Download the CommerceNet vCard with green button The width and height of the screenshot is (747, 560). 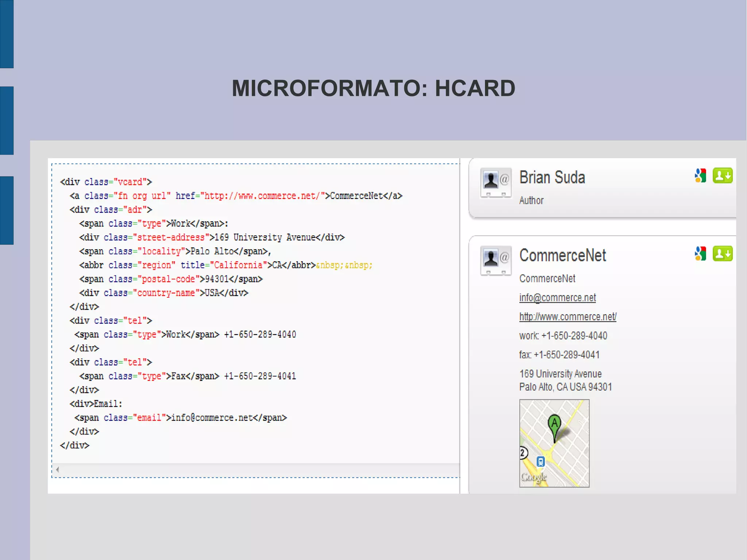(722, 254)
